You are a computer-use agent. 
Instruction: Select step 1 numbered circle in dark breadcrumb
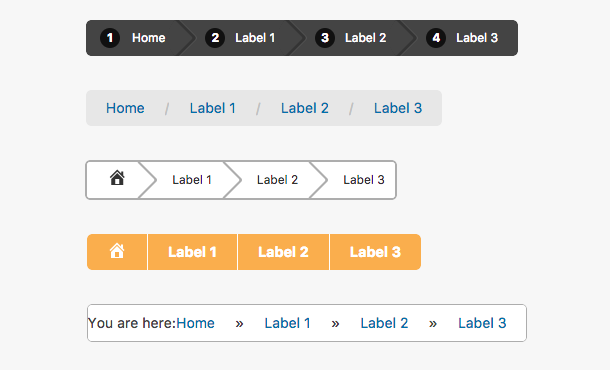pyautogui.click(x=110, y=38)
